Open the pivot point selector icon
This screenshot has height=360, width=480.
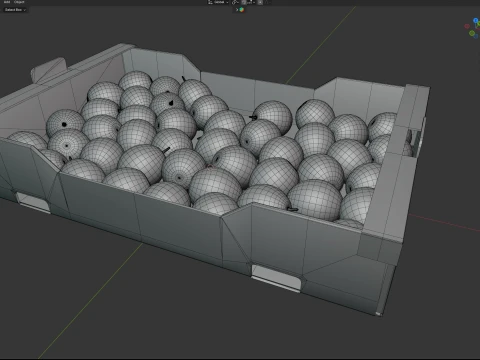235,2
